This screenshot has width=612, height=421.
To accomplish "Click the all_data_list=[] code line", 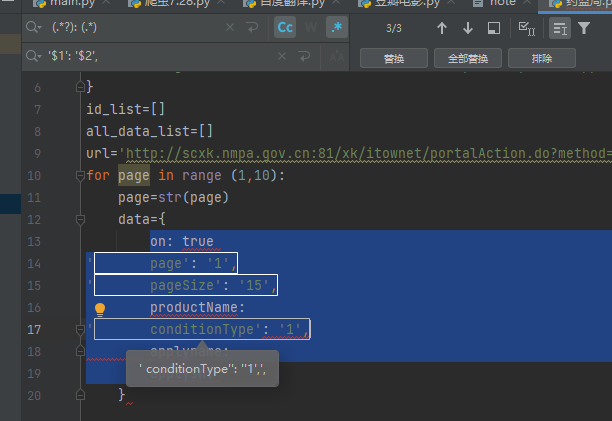I will click(149, 131).
